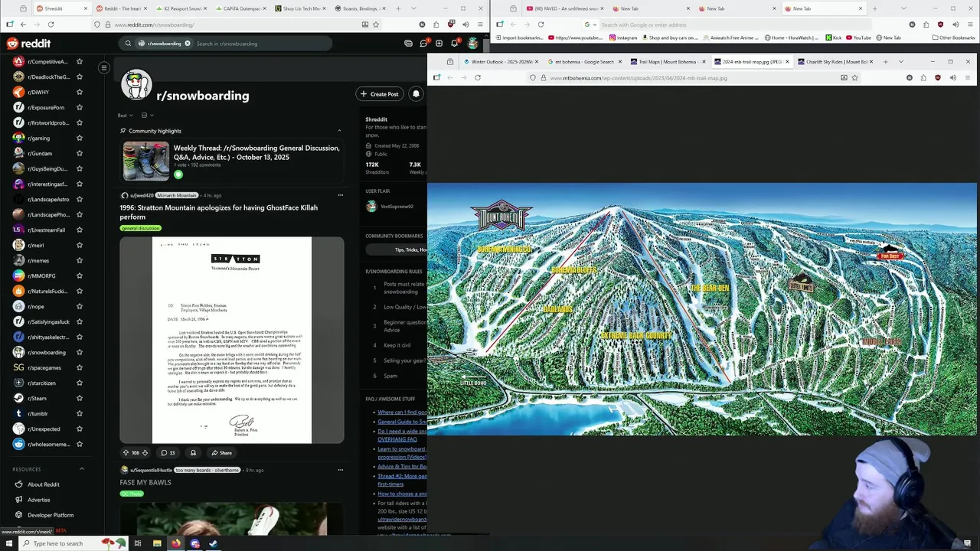Image resolution: width=980 pixels, height=551 pixels.
Task: Upvote the Stratton Mountain post
Action: pos(126,453)
